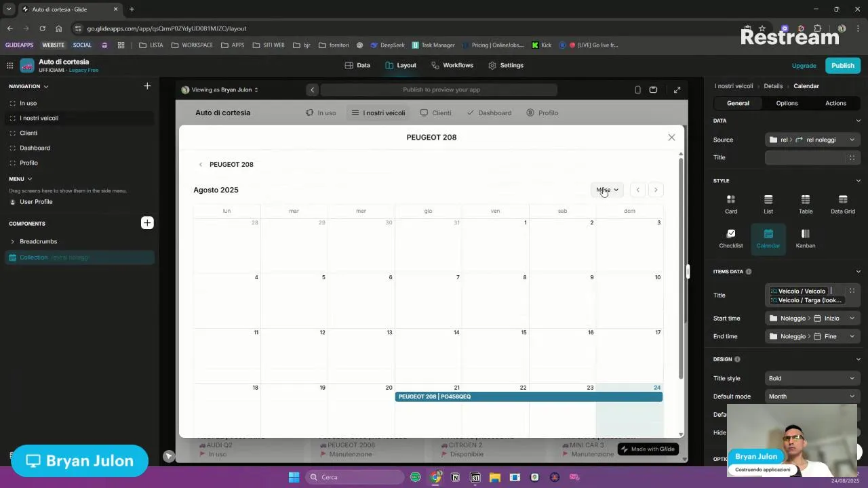Image resolution: width=868 pixels, height=488 pixels.
Task: Select the Card style
Action: 731,205
